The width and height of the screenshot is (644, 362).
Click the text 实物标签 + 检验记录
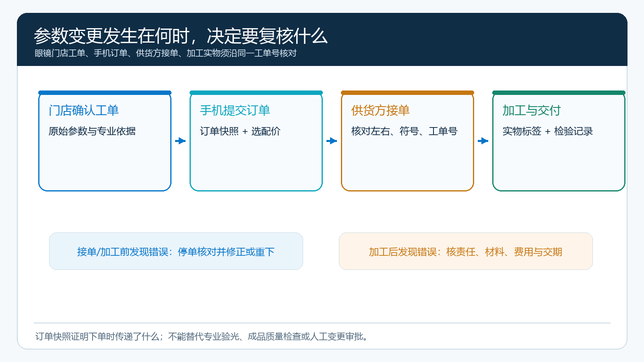(548, 131)
